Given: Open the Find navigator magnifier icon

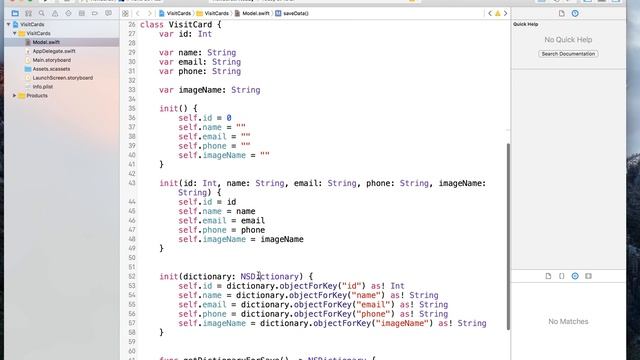Looking at the screenshot, I should tap(42, 13).
